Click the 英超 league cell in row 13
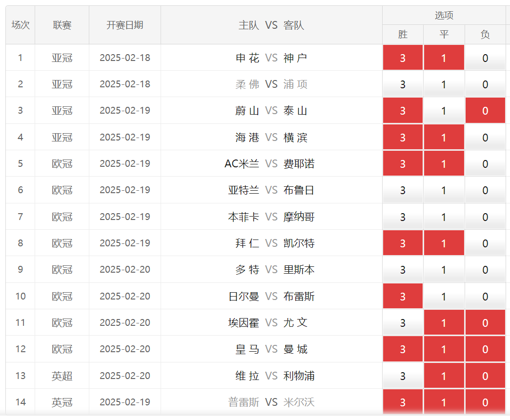510x420 pixels. [62, 376]
